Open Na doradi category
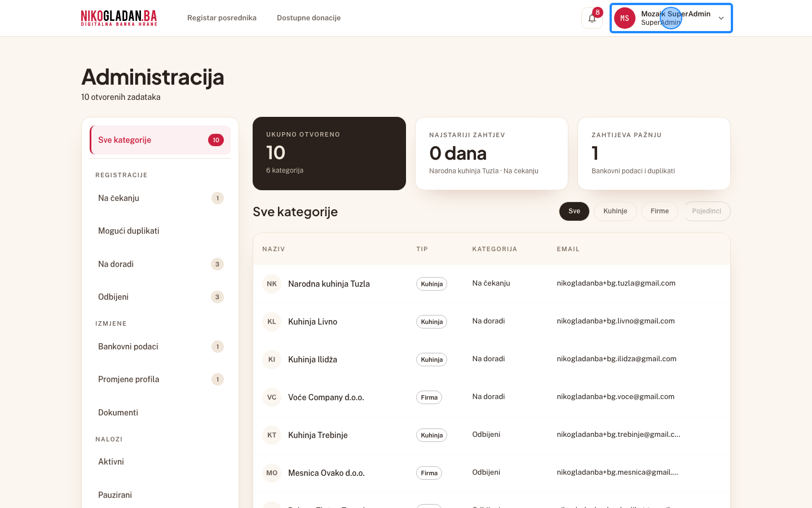The width and height of the screenshot is (812, 508). point(160,264)
